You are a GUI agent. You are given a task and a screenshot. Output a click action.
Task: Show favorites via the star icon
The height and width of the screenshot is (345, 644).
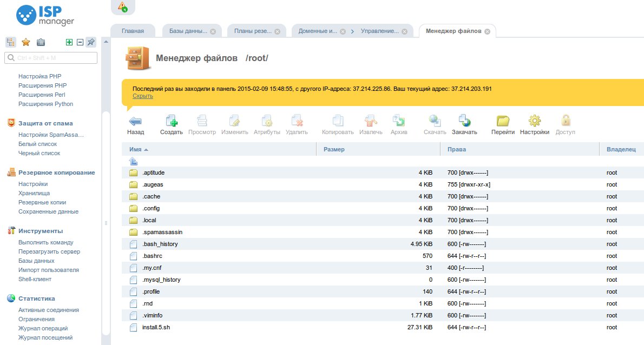point(25,42)
